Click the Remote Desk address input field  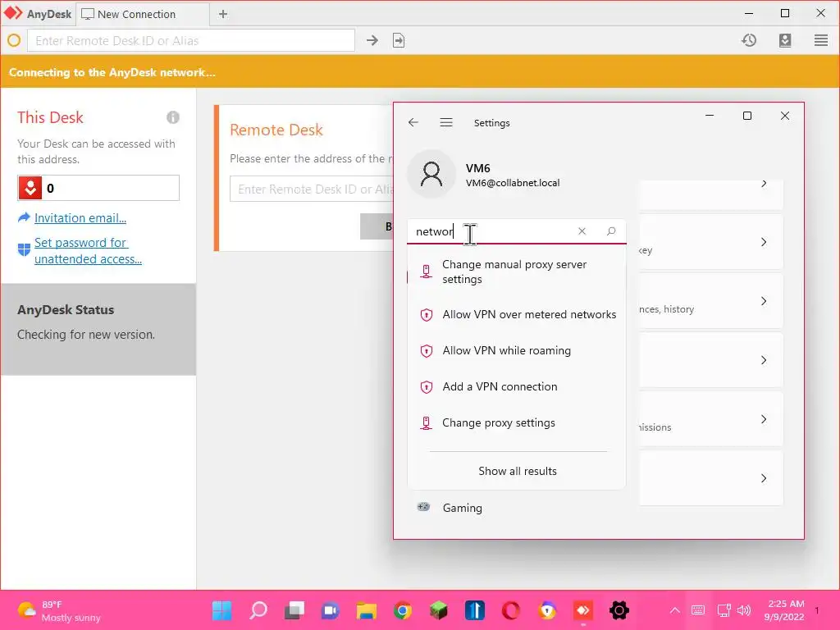click(311, 189)
